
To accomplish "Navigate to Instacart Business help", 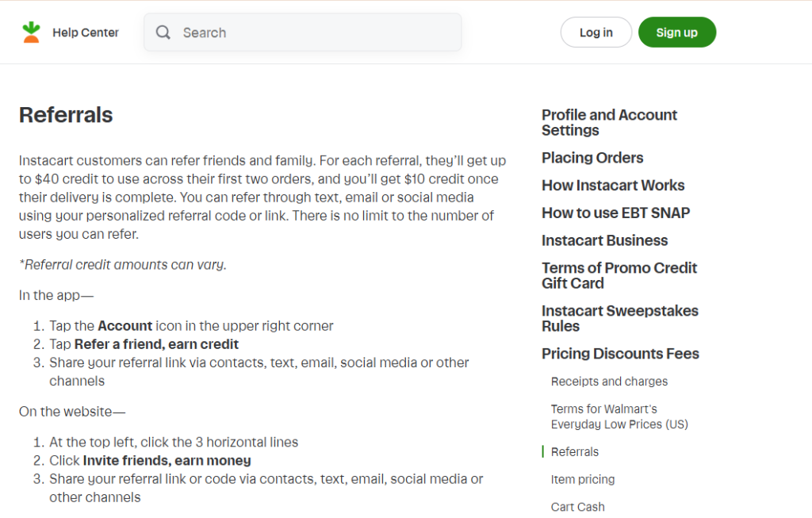I will [605, 240].
